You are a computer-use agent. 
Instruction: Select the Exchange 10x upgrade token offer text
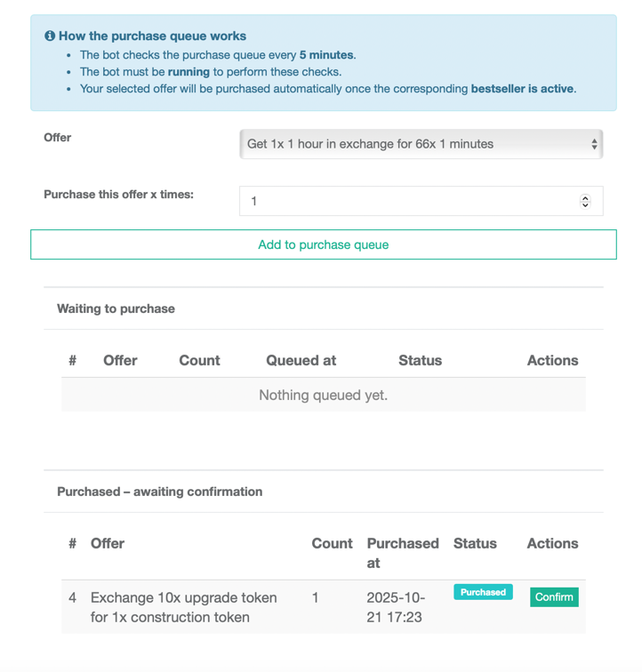coord(184,607)
